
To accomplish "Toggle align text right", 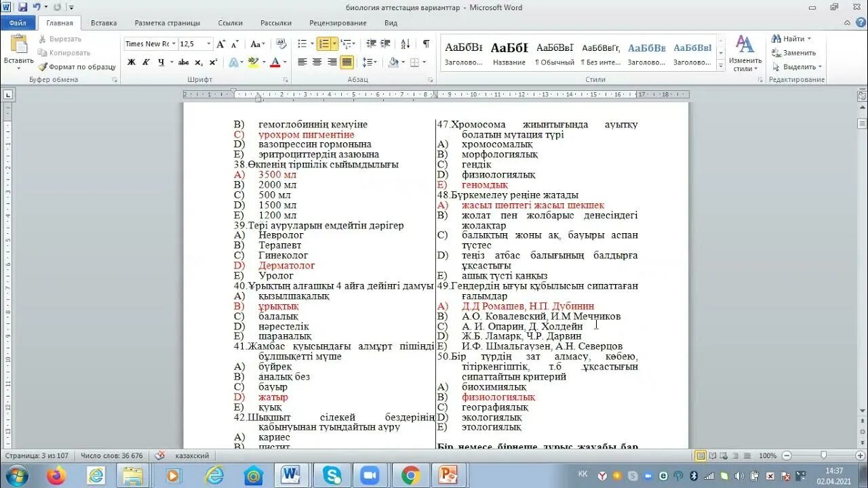I will pos(332,62).
